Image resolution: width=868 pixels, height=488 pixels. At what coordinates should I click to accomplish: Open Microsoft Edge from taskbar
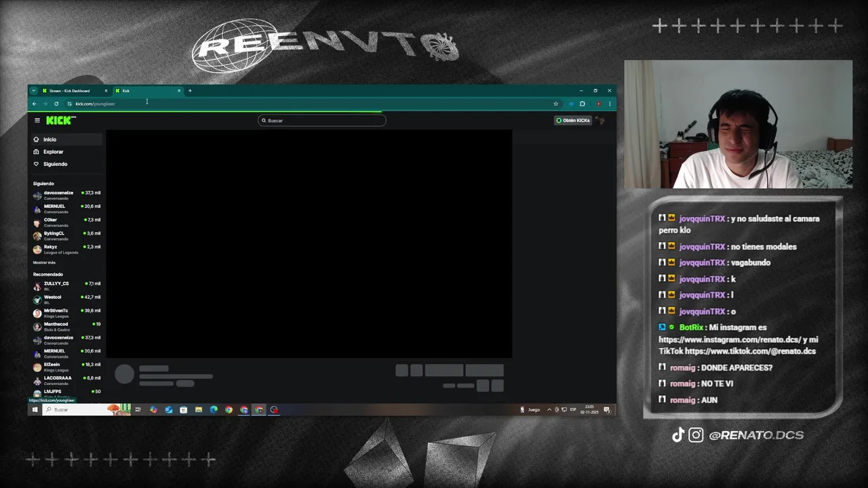coord(214,409)
